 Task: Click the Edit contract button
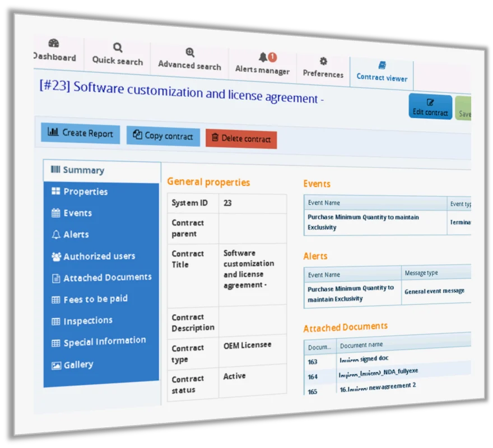tap(430, 106)
